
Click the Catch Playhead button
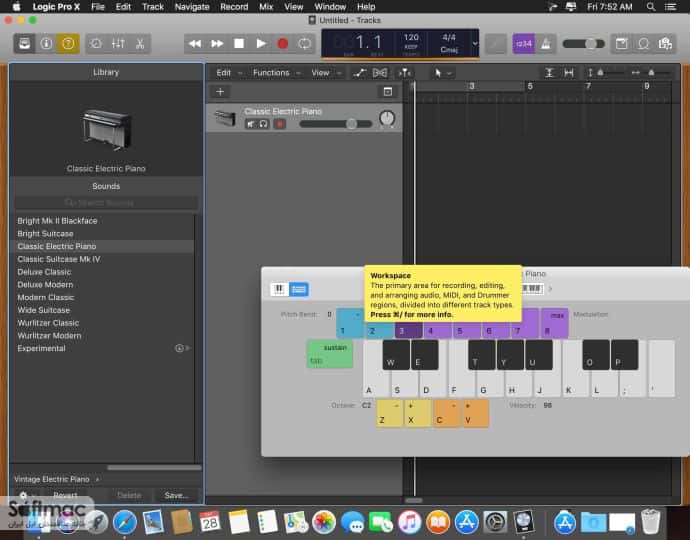[x=404, y=73]
